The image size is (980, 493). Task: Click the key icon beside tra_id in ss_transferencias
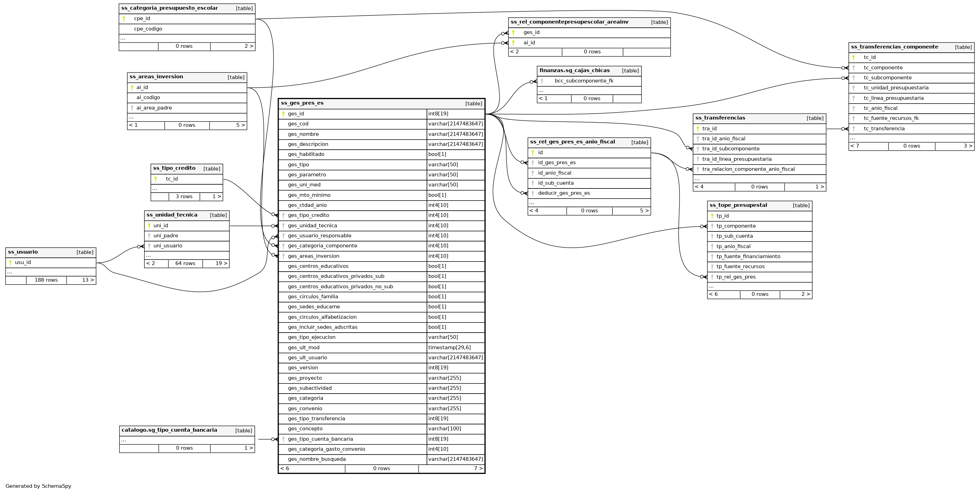698,129
